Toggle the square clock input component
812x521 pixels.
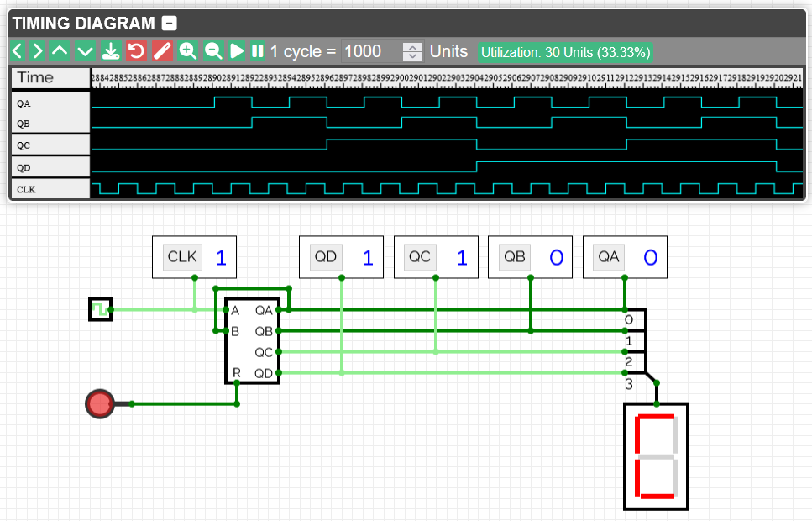[99, 310]
